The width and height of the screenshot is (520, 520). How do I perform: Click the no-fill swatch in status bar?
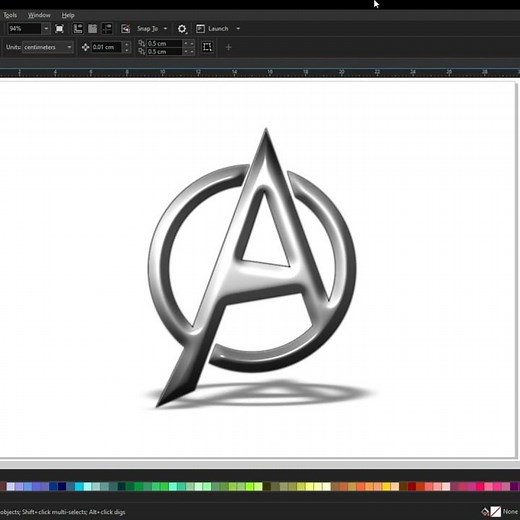point(496,511)
